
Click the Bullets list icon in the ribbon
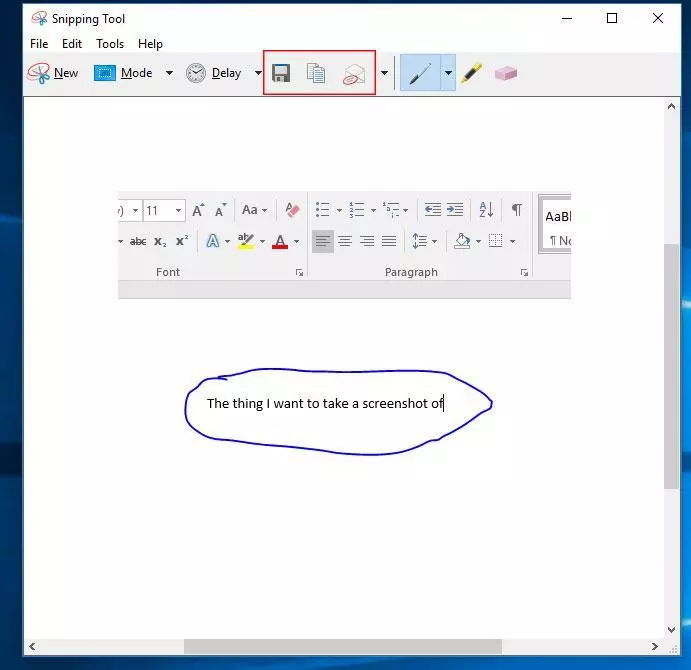[323, 210]
